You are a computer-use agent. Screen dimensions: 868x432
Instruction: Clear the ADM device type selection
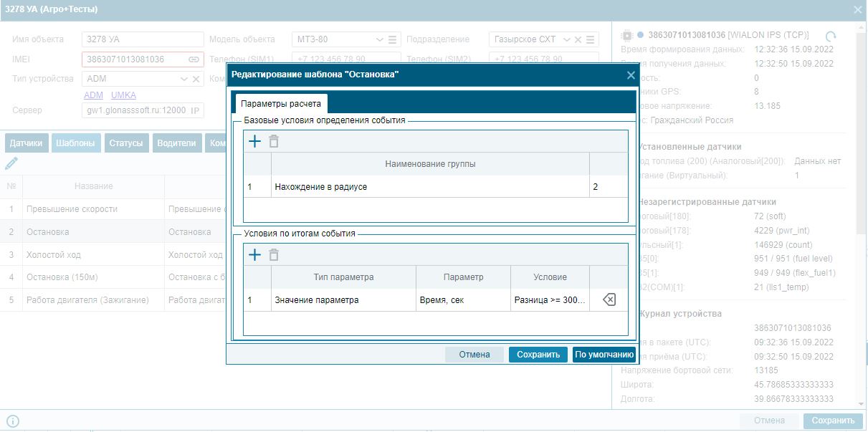click(196, 79)
